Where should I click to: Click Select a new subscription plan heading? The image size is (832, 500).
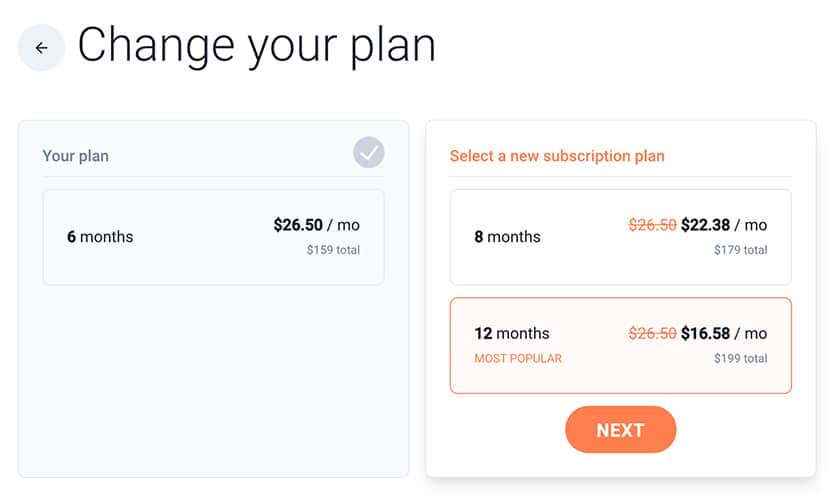coord(557,156)
